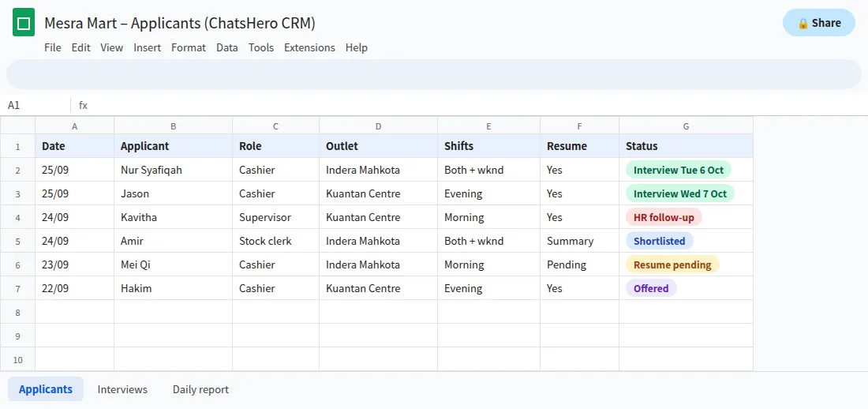Viewport: 868px width, 409px height.
Task: Select the Pending resume cell
Action: tap(580, 265)
